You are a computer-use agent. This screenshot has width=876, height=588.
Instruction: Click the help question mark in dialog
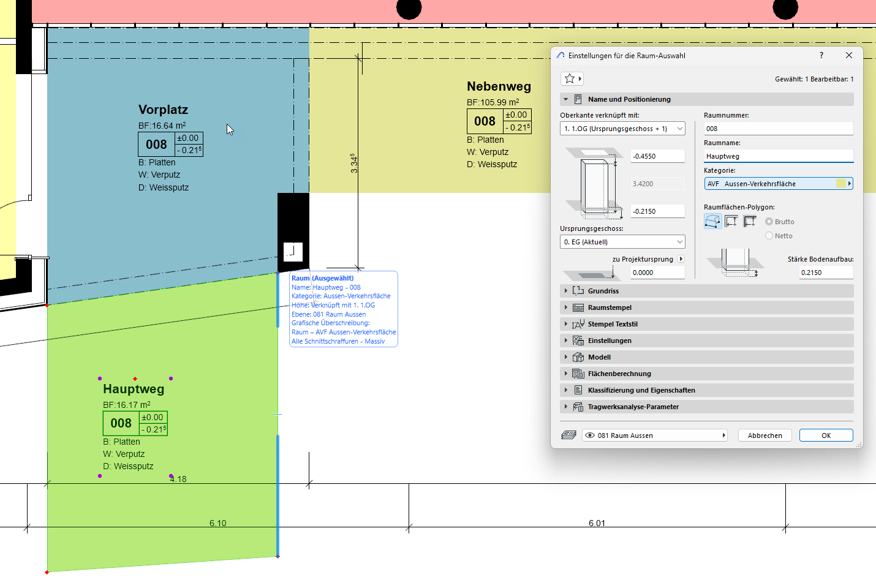pyautogui.click(x=821, y=55)
